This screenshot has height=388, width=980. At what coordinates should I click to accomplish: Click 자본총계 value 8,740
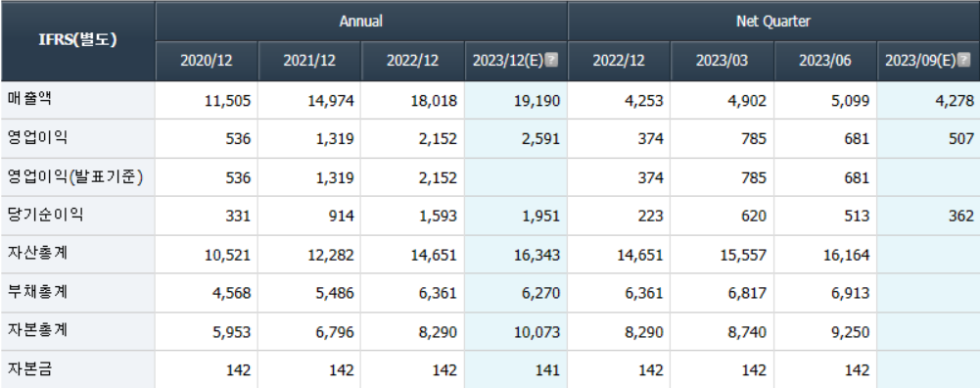coord(748,332)
